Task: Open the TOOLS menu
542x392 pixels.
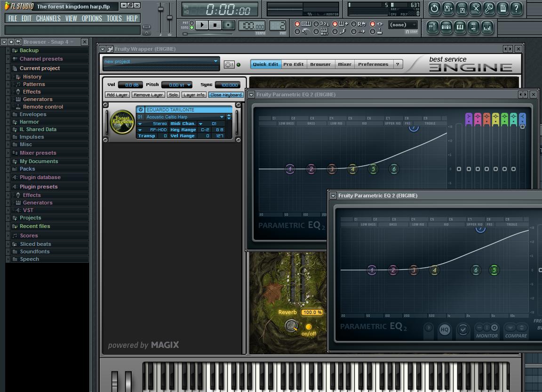Action: [114, 18]
